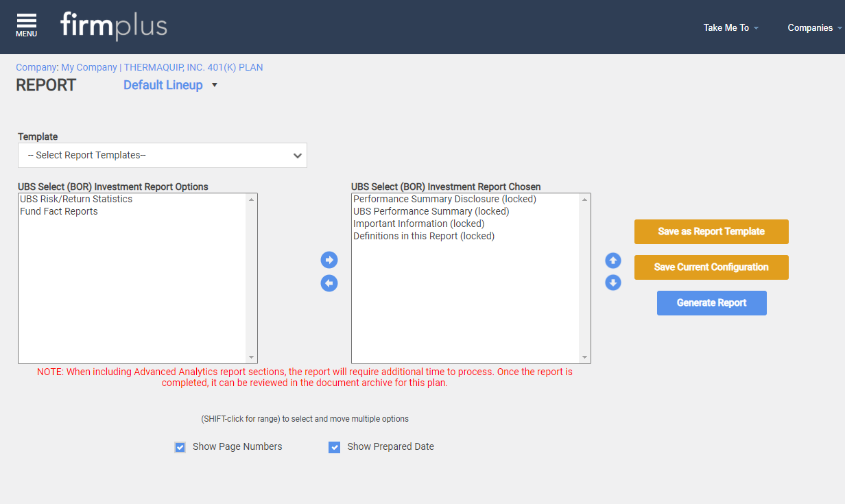This screenshot has width=845, height=504.
Task: Select Definitions in this Report (locked) item
Action: click(465, 237)
